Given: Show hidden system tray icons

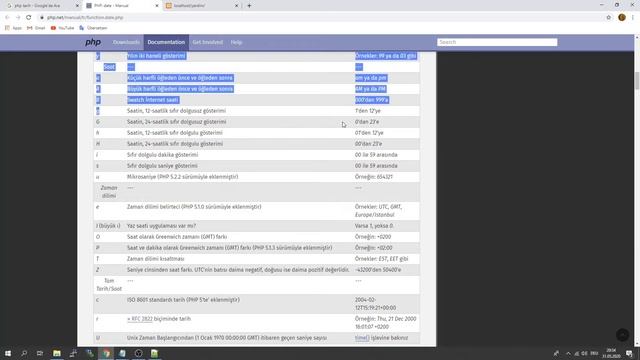Looking at the screenshot, I should pos(568,353).
